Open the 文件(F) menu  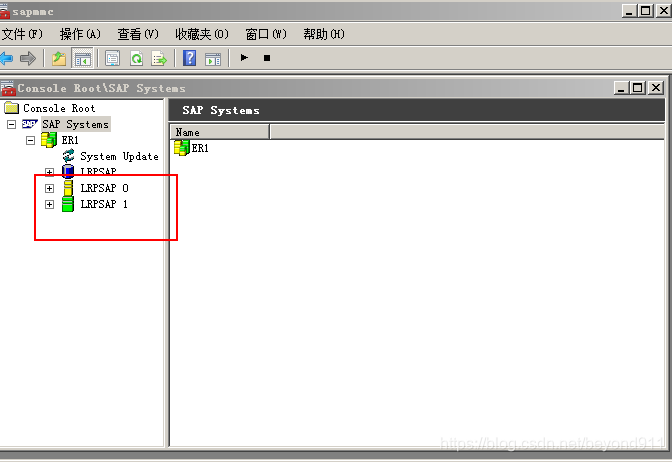(x=22, y=34)
